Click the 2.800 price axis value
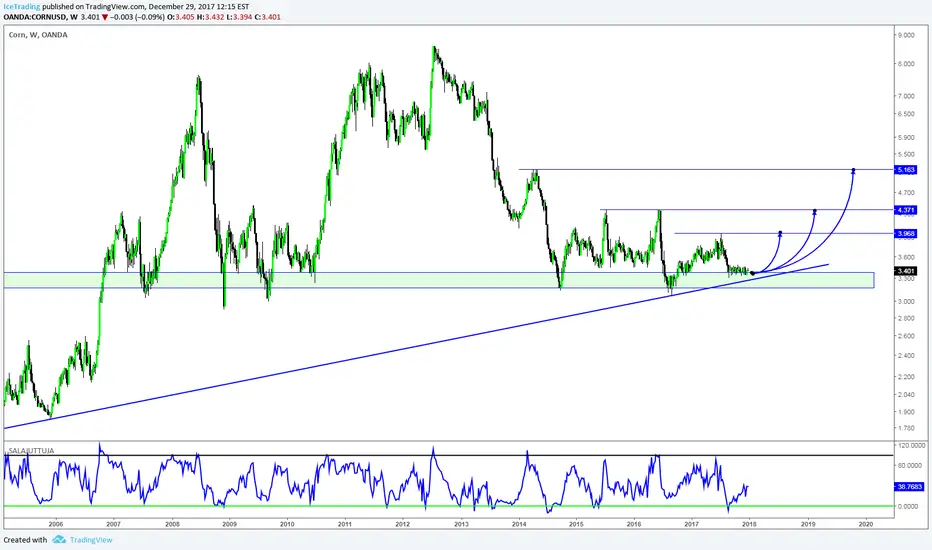The image size is (932, 550). [x=906, y=318]
